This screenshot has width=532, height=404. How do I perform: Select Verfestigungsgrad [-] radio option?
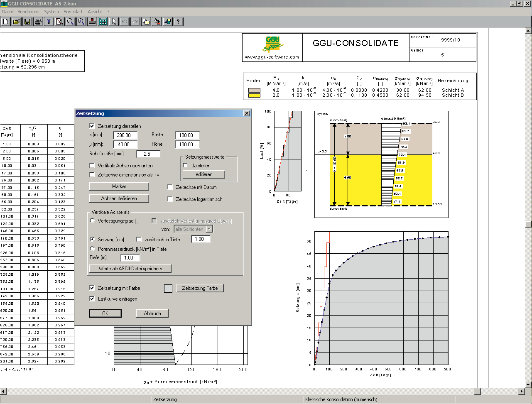click(x=92, y=221)
